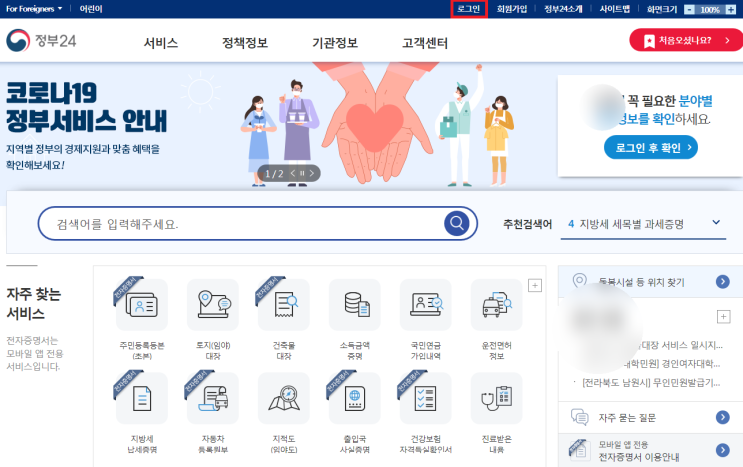Decrease screen size with minus button
743x467 pixels.
click(x=690, y=9)
